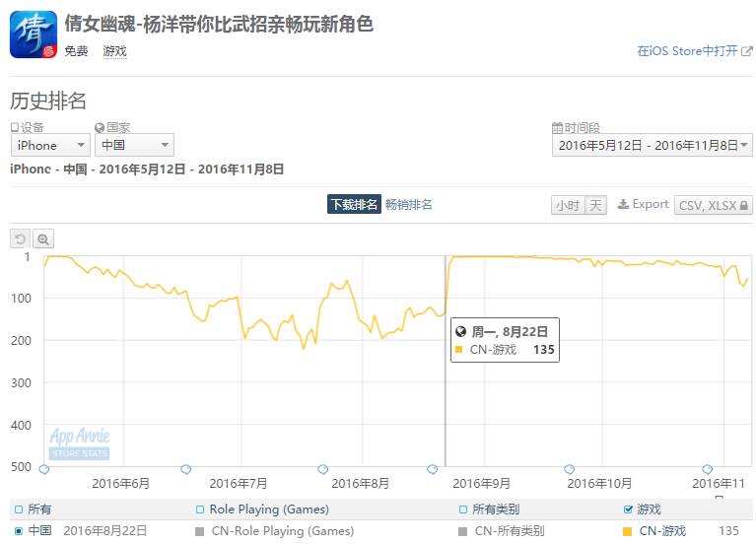Select the 下载排名 tab

354,205
